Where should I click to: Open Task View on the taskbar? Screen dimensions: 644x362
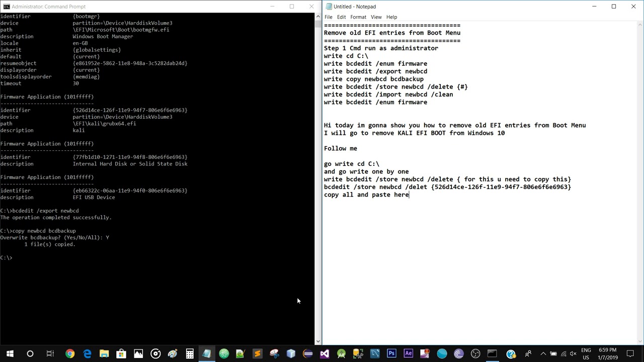coord(50,354)
